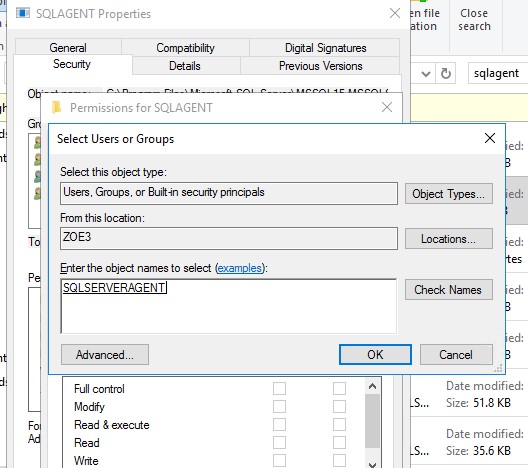Screen dimensions: 528x468
Task: Switch to the General tab
Action: tap(68, 47)
